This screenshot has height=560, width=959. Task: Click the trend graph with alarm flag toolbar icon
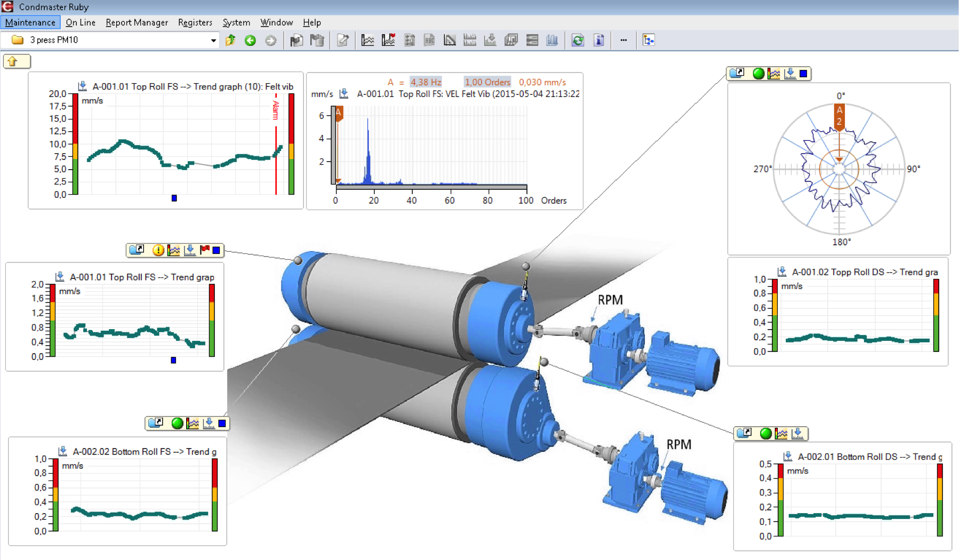tap(388, 41)
